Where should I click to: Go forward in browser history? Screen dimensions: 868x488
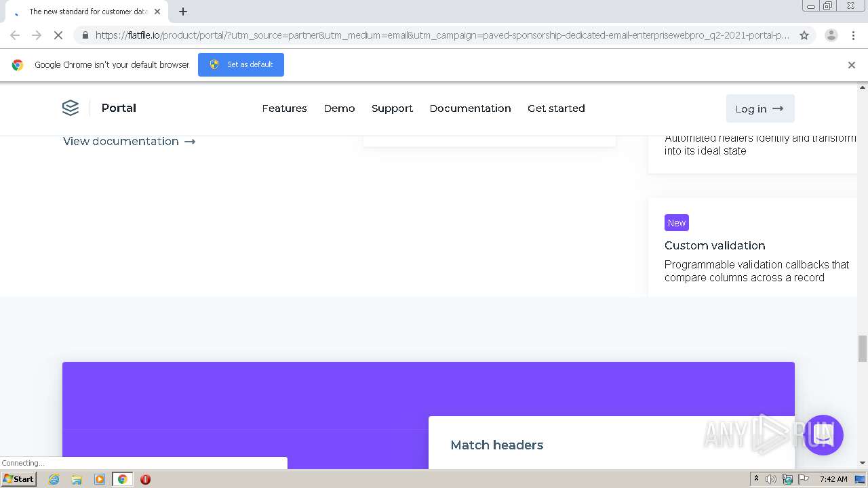pos(37,35)
